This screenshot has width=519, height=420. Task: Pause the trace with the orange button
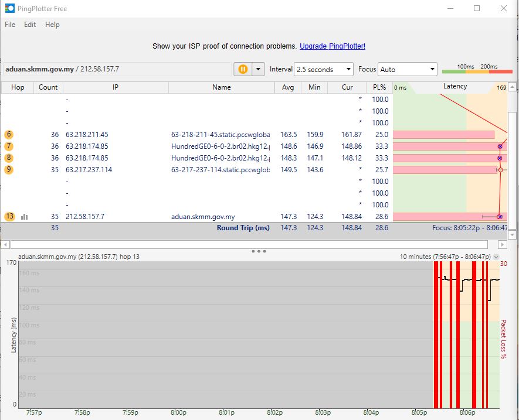click(243, 69)
